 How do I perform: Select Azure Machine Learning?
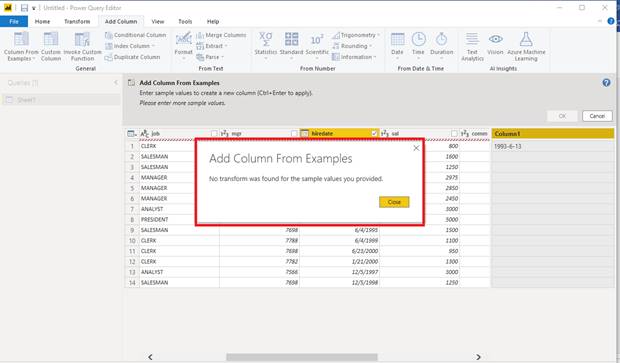526,46
